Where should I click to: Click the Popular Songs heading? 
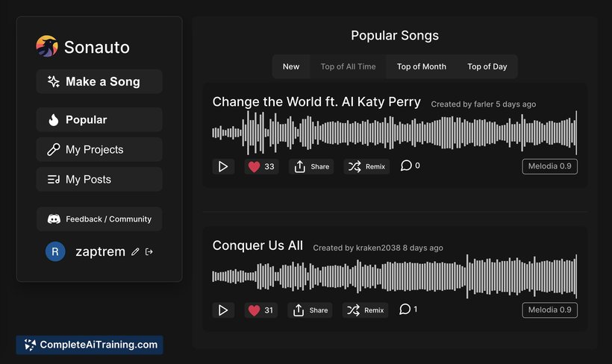pyautogui.click(x=395, y=36)
